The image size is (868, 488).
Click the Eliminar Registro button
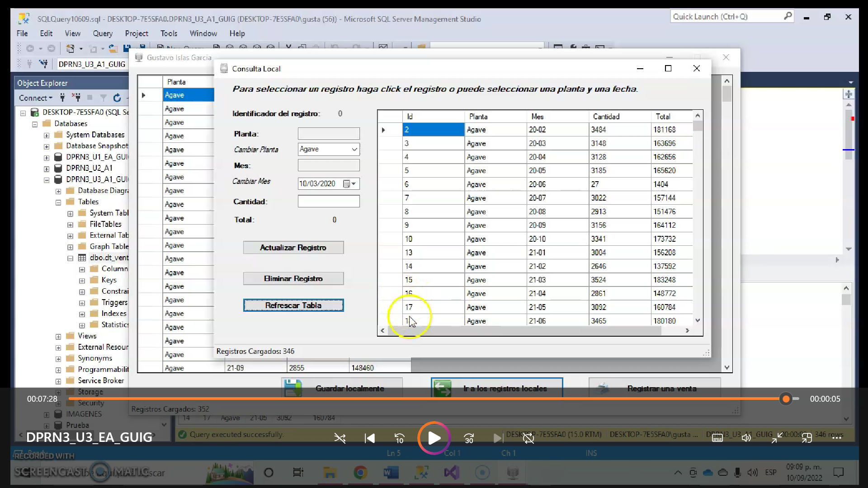[293, 278]
